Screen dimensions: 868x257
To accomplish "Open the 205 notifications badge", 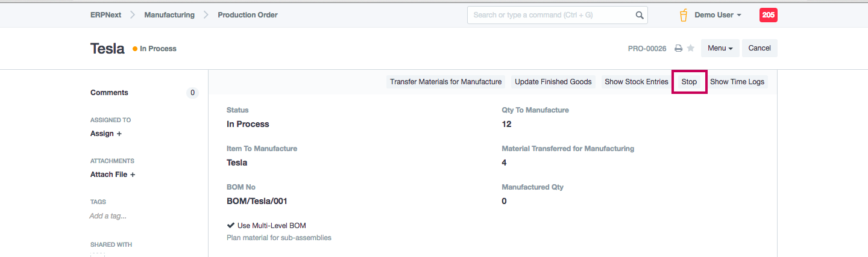I will (768, 15).
